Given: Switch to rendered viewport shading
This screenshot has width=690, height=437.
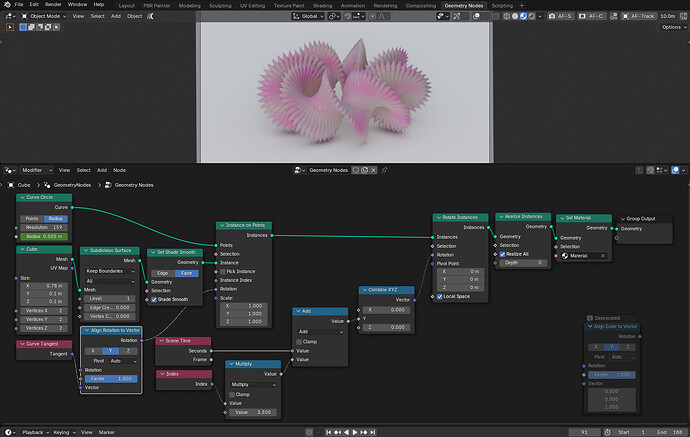Looking at the screenshot, I should coord(532,16).
